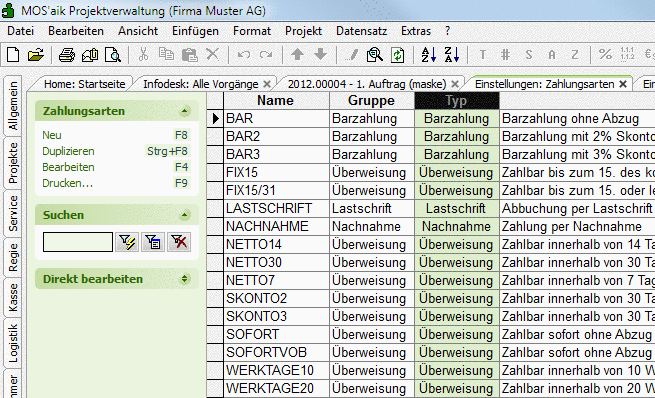The width and height of the screenshot is (655, 398).
Task: Click the Neu link in Zahlungsarten
Action: (x=52, y=135)
